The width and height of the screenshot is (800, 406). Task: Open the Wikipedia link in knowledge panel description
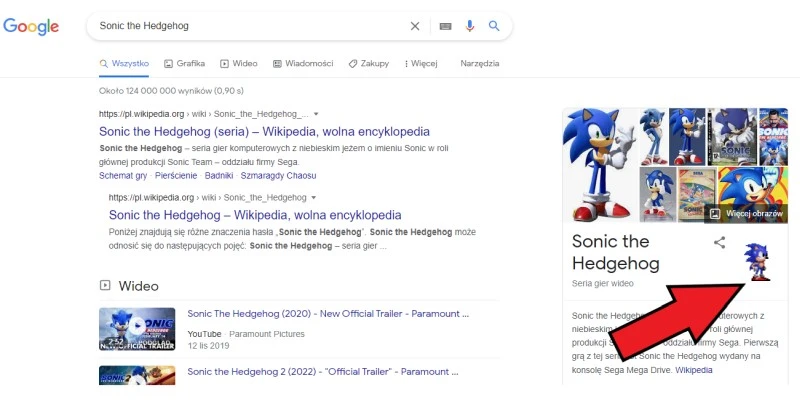pos(694,370)
